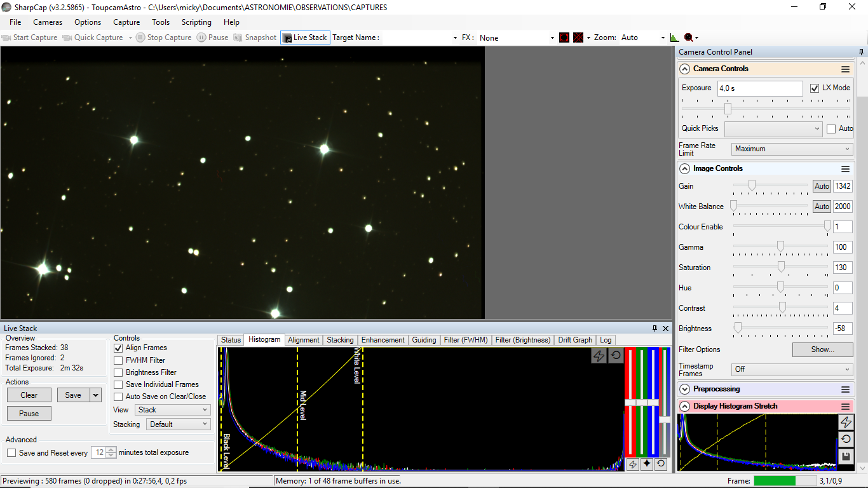Enable the FWHM Filter checkbox

(118, 360)
